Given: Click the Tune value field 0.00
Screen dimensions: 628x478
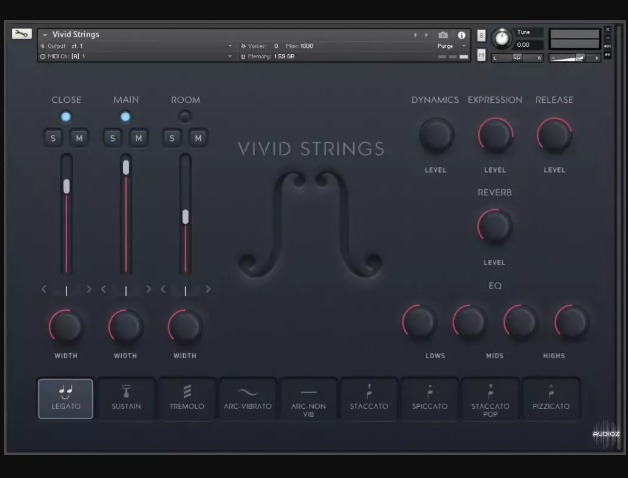Looking at the screenshot, I should click(x=529, y=44).
